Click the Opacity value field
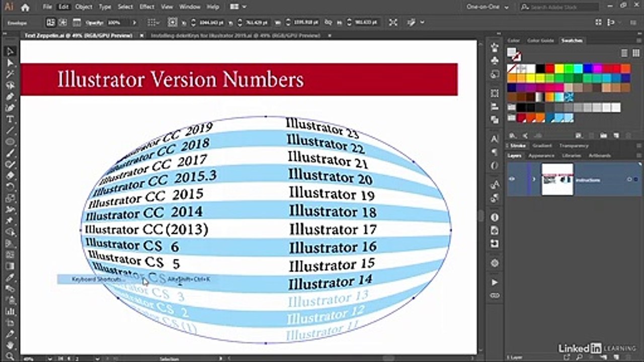Viewport: 644px width, 362px height. (119, 23)
